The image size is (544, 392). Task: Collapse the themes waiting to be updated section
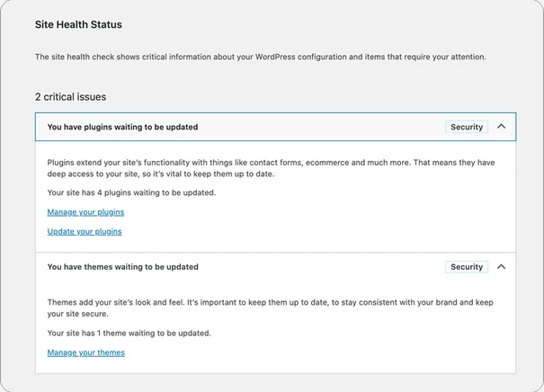pyautogui.click(x=501, y=267)
